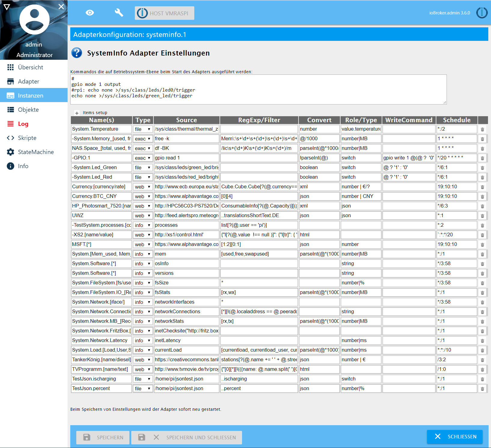The width and height of the screenshot is (491, 448).
Task: Delete the MSFT.[*] row
Action: (x=482, y=244)
